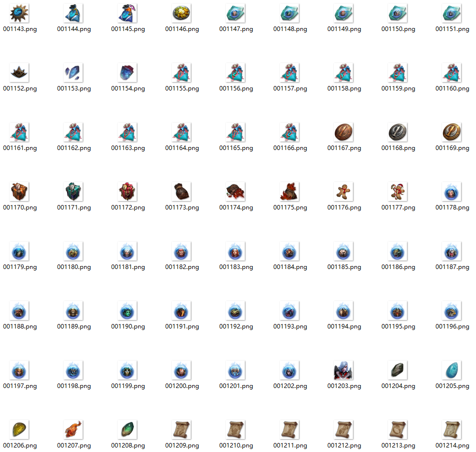The height and width of the screenshot is (452, 476).
Task: Select the first scroll icon 001209.png
Action: pyautogui.click(x=182, y=430)
